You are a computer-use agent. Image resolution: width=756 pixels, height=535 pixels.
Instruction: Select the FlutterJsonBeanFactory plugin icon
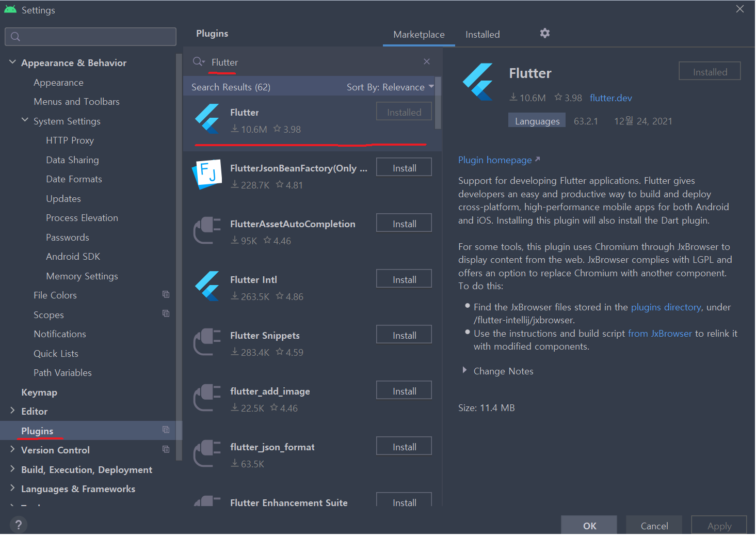pos(207,175)
